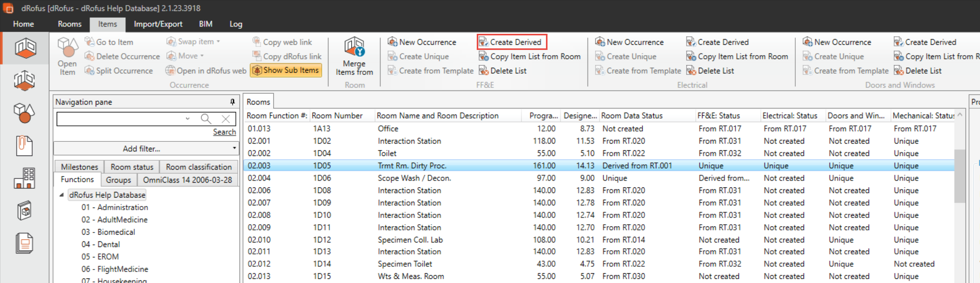
Task: Open the building grid sidebar icon
Action: point(24,178)
